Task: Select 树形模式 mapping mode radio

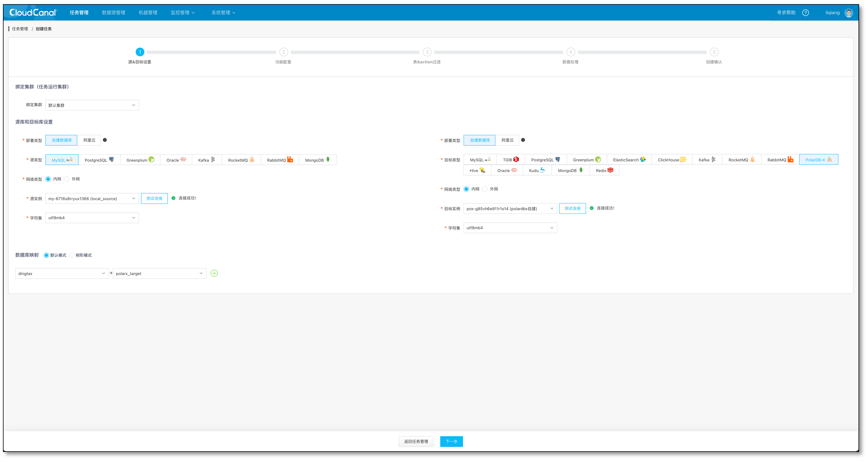Action: point(72,255)
